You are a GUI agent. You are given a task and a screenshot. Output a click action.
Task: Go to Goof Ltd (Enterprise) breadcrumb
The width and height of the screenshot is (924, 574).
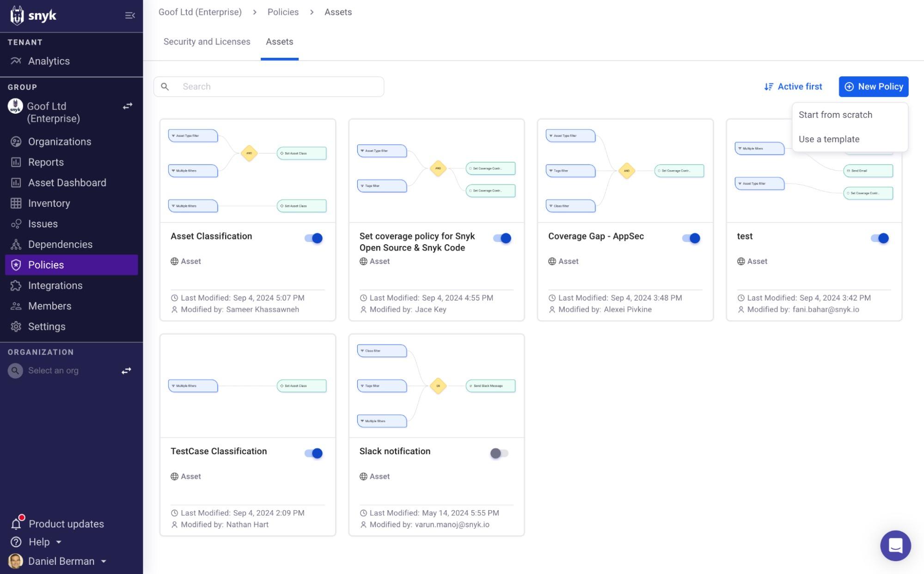[200, 12]
